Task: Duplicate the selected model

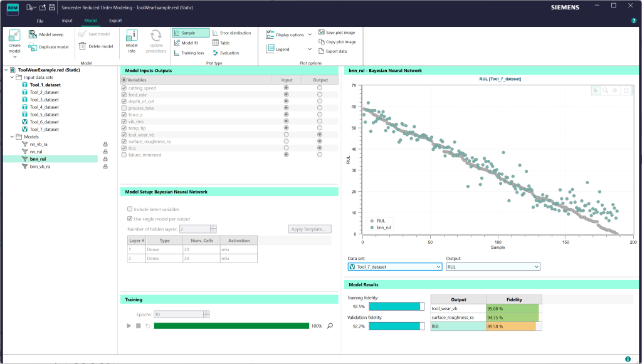Action: coord(48,47)
